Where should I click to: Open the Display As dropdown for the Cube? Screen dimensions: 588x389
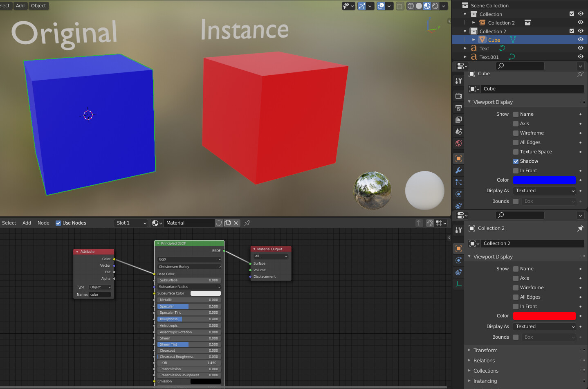pos(544,191)
